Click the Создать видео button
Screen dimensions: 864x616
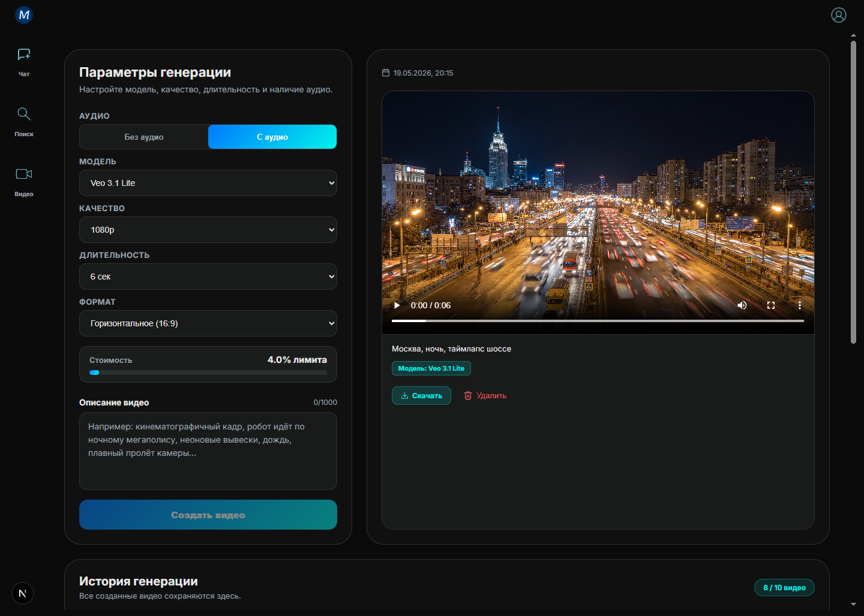pos(208,515)
